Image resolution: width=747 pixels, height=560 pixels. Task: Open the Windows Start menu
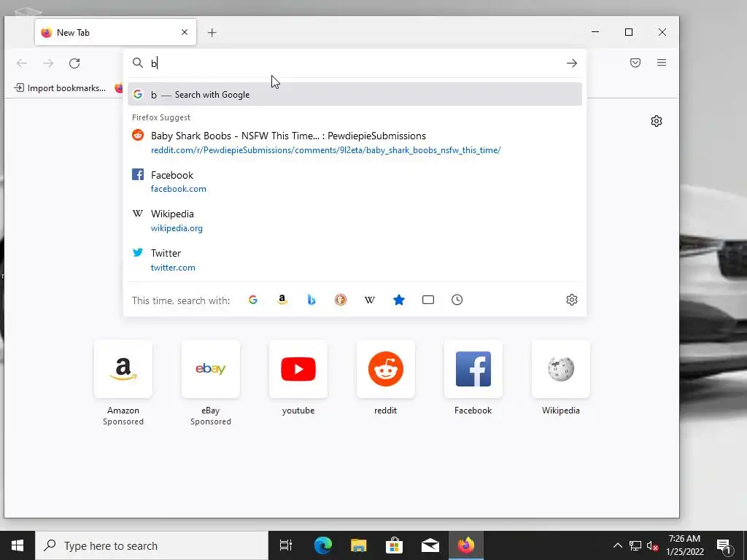18,545
